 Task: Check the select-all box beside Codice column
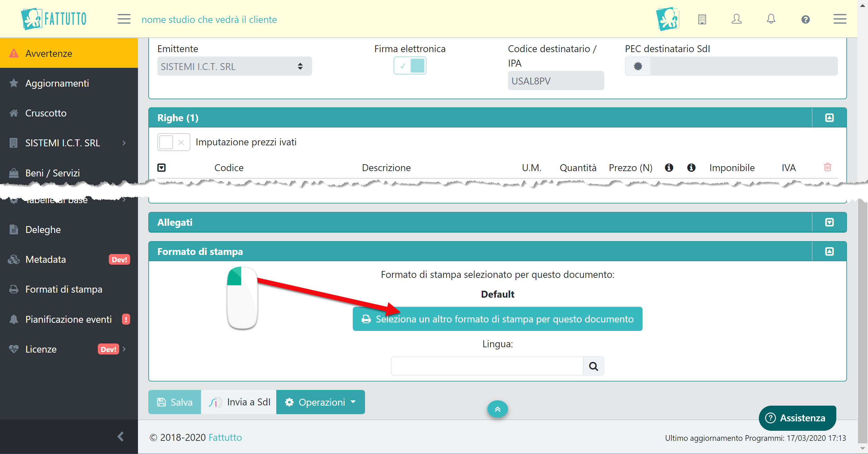[161, 168]
